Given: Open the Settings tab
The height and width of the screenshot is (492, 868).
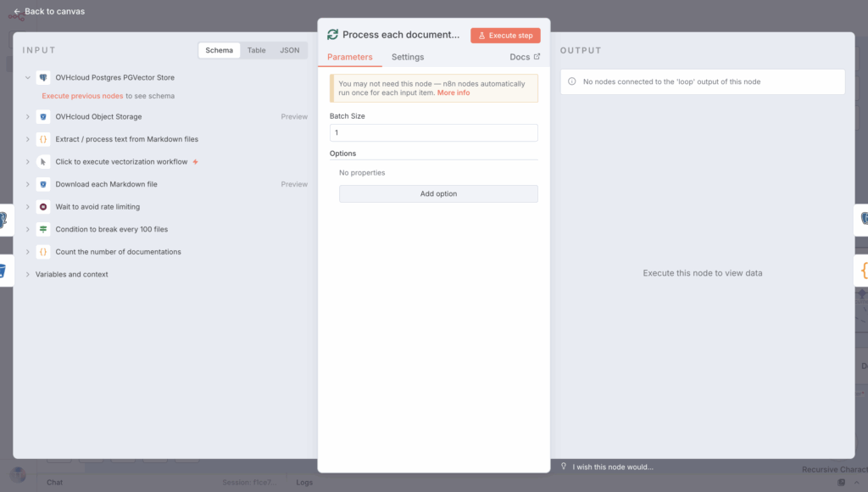Looking at the screenshot, I should tap(408, 57).
